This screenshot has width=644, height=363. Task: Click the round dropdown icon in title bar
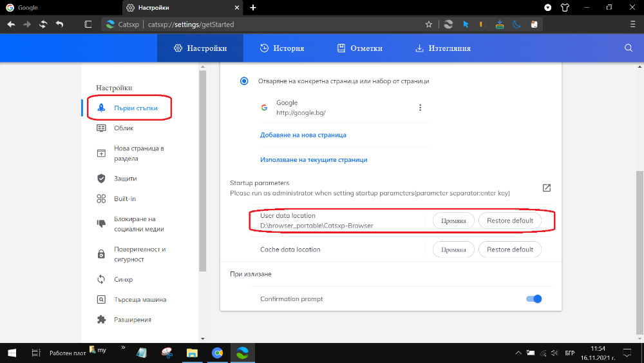pyautogui.click(x=547, y=7)
